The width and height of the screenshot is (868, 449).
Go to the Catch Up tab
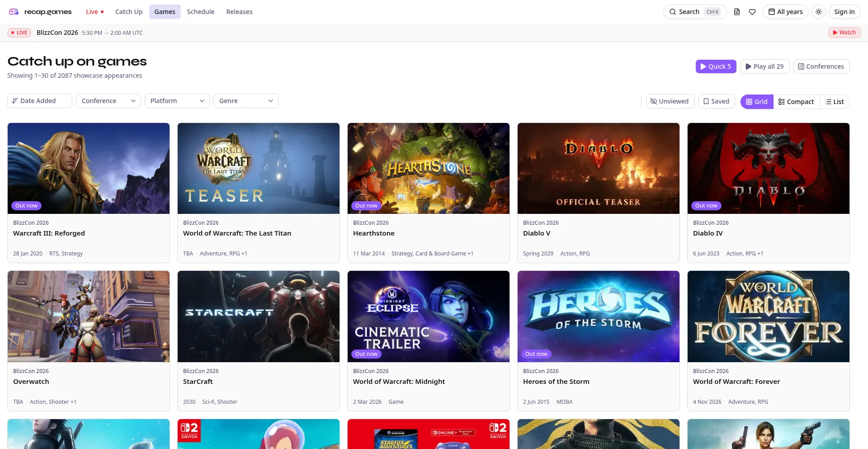(129, 12)
